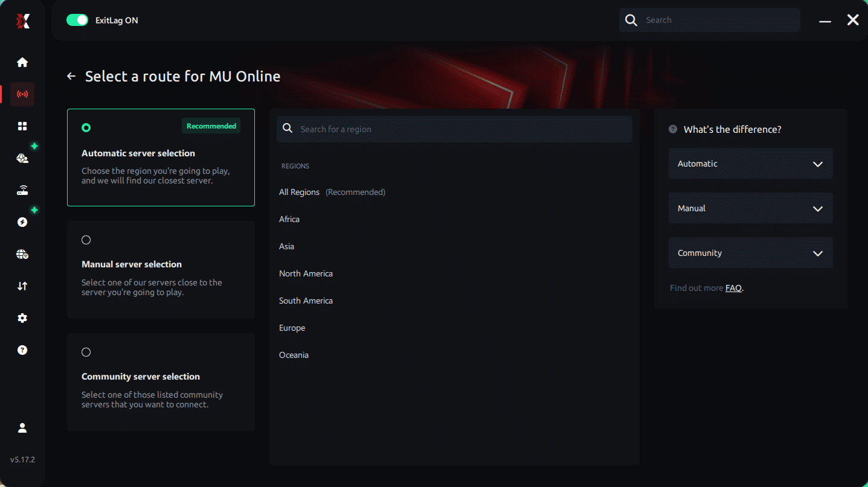The image size is (868, 487).
Task: Click the ExitLag logo icon
Action: pyautogui.click(x=22, y=22)
